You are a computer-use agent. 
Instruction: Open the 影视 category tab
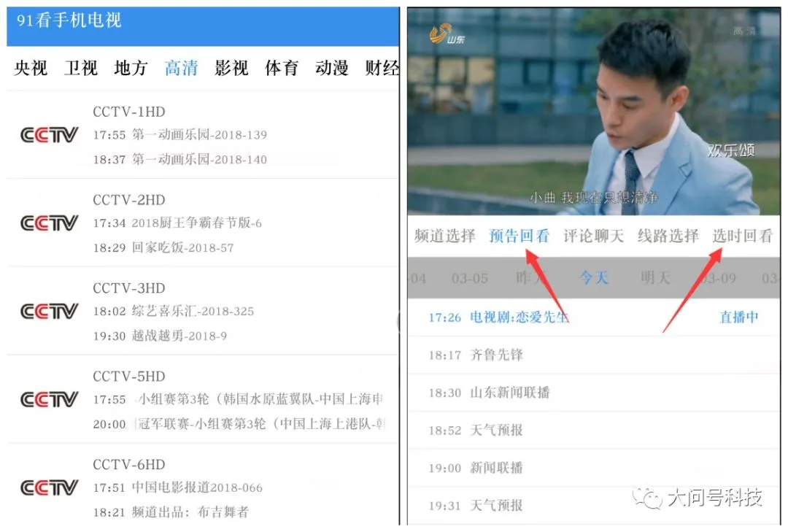(x=231, y=67)
